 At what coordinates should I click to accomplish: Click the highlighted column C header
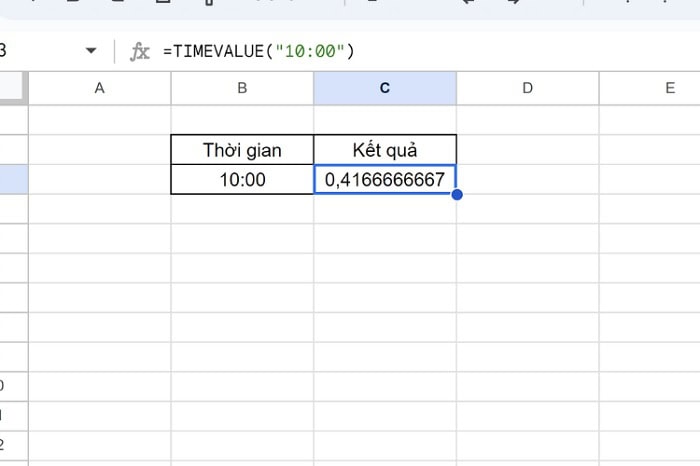tap(385, 88)
